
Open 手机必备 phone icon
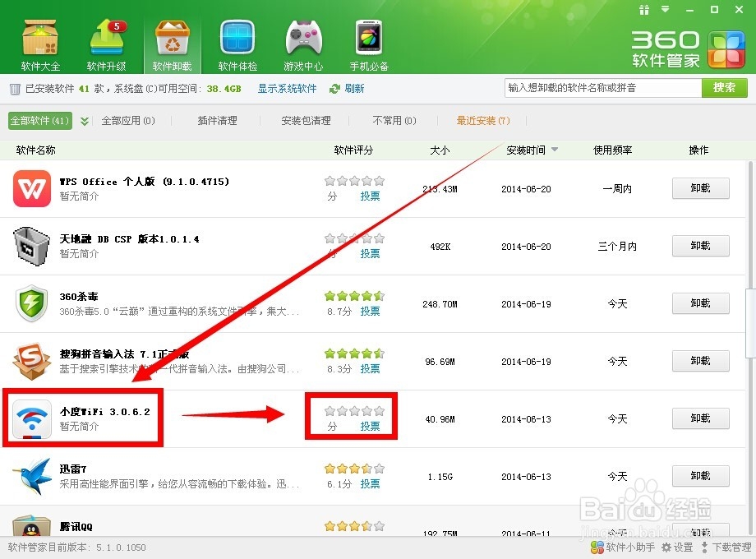pyautogui.click(x=369, y=45)
